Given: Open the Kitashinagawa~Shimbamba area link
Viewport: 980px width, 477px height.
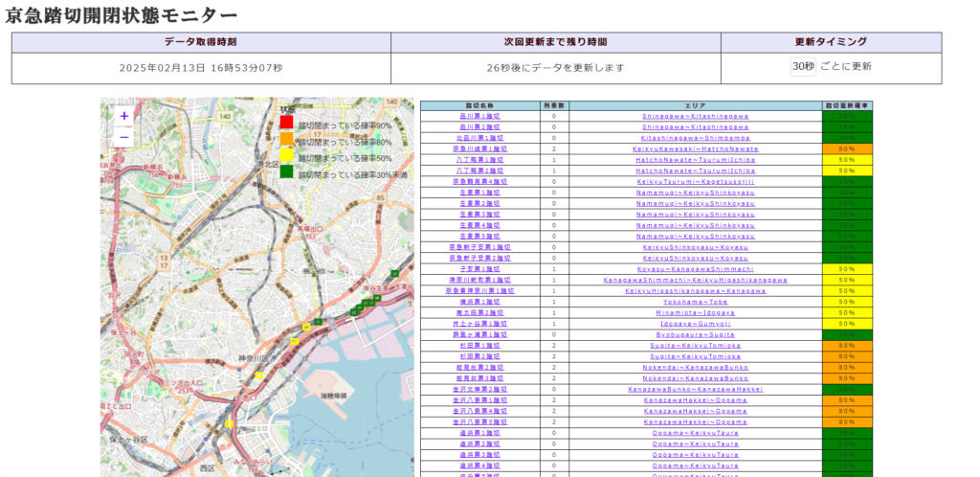Looking at the screenshot, I should [696, 138].
